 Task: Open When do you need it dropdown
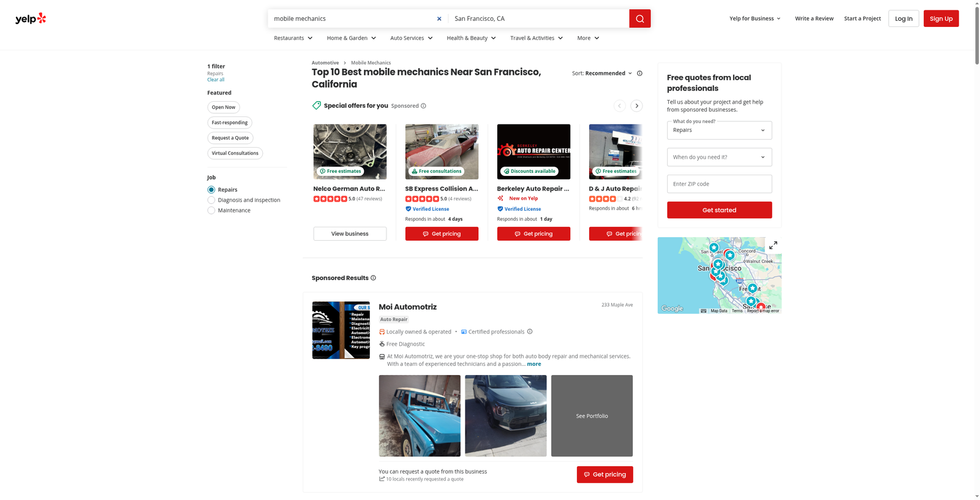(x=719, y=157)
